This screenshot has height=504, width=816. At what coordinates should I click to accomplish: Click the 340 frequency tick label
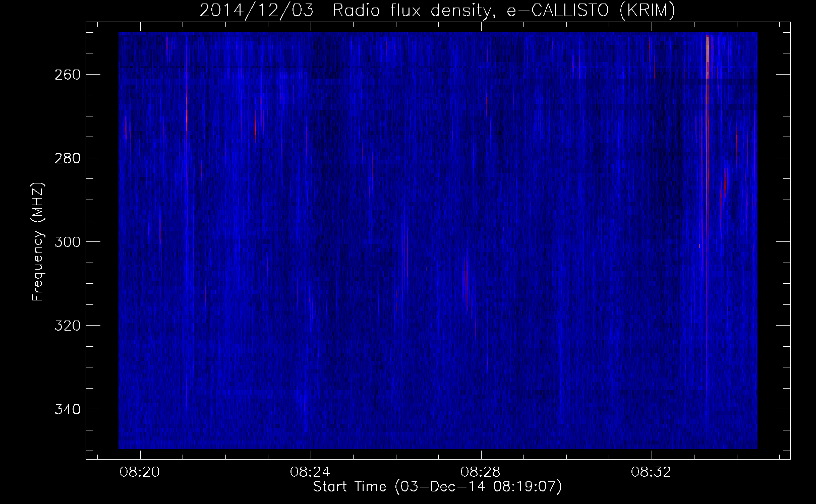[x=67, y=409]
